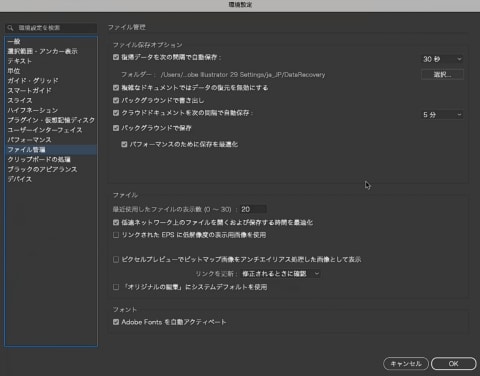Toggle バックグラウンドで書き出し checkbox

coord(116,100)
